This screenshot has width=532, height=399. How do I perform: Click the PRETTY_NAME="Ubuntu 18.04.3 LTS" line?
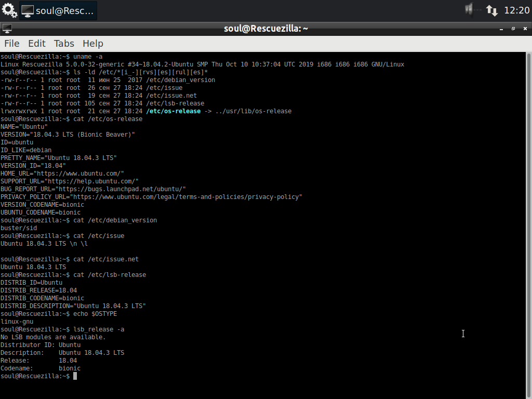(x=58, y=158)
